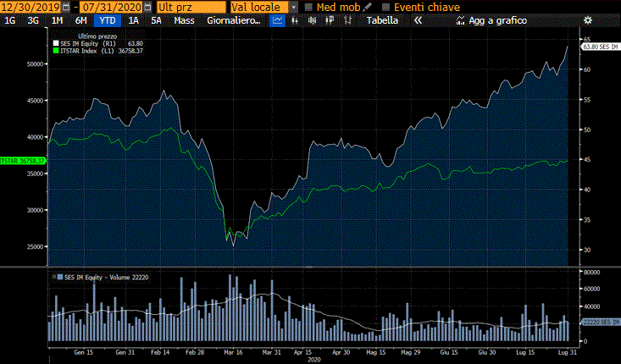Click the 22220 SES IM volume label

(601, 323)
